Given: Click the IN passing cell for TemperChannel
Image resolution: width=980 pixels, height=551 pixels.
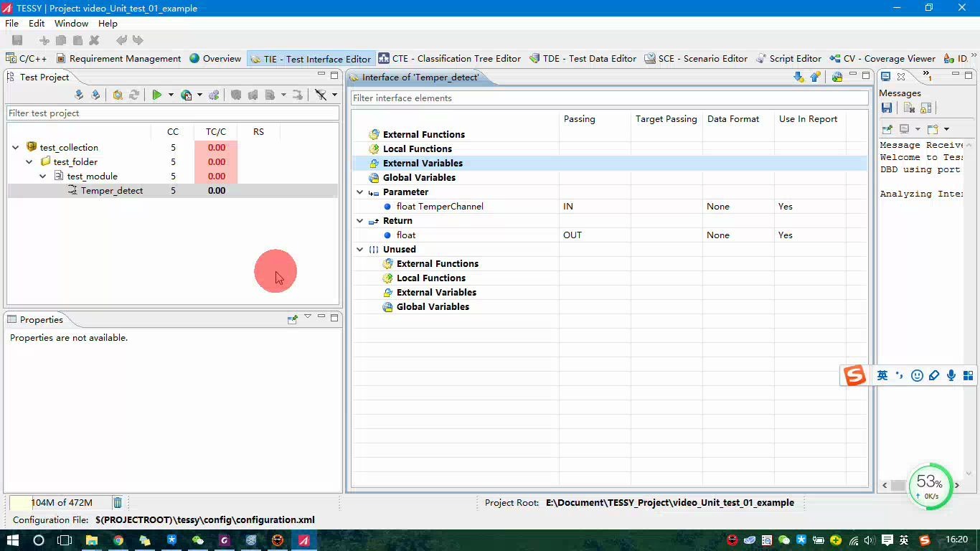Looking at the screenshot, I should [x=595, y=207].
